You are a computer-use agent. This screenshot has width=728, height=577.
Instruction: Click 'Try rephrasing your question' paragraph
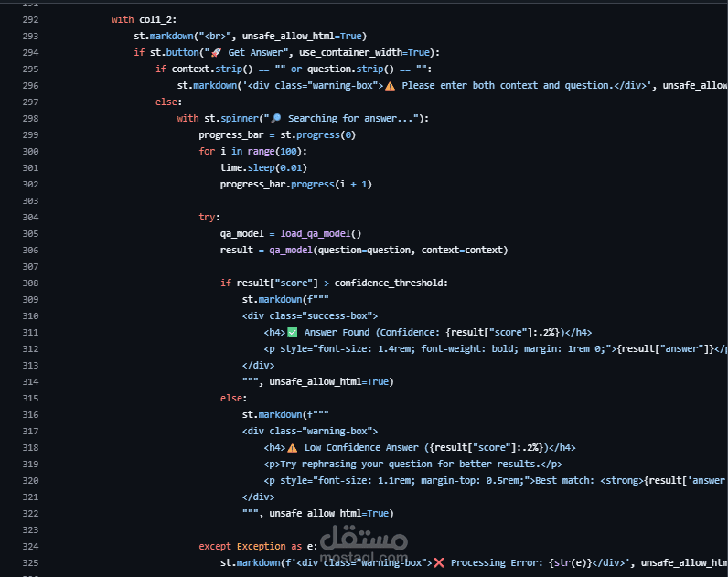356,465
